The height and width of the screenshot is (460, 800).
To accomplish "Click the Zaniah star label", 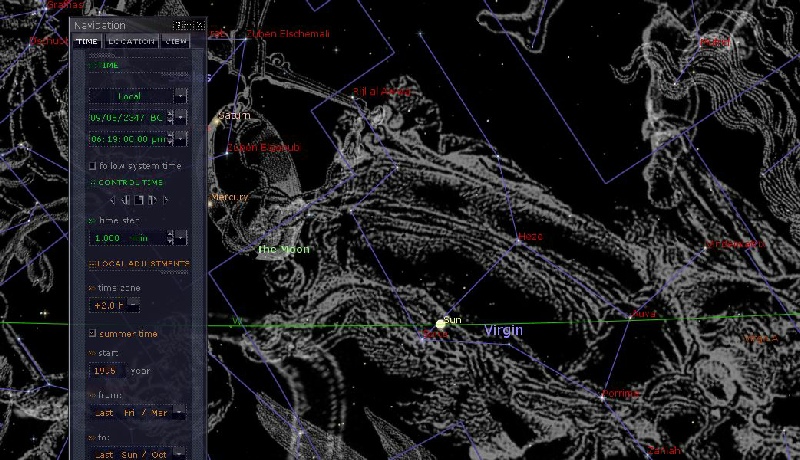I will click(x=664, y=450).
